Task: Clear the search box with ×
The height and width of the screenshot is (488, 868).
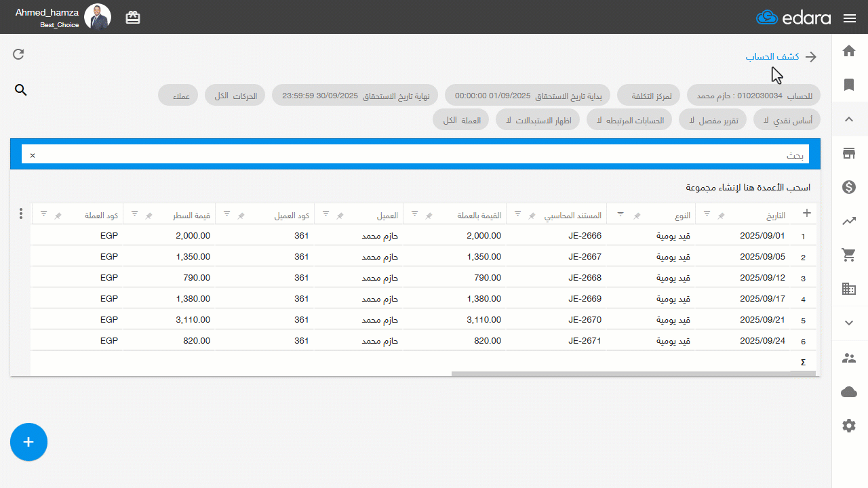Action: pos(33,155)
